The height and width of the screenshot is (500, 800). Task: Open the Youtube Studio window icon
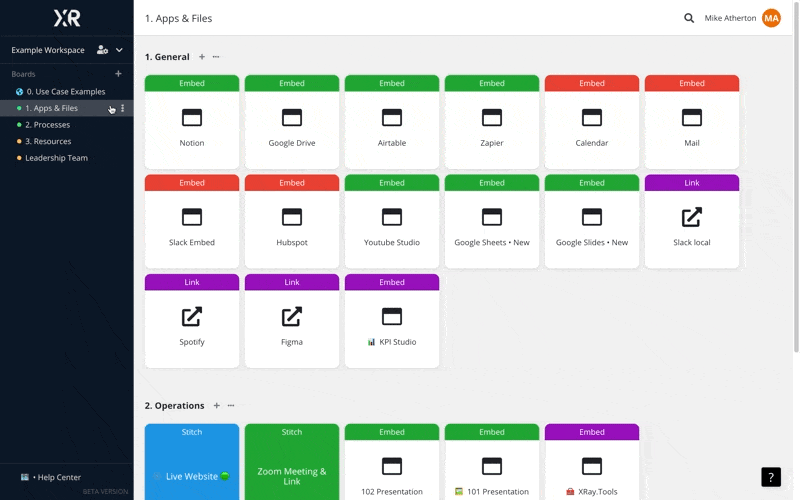(392, 217)
